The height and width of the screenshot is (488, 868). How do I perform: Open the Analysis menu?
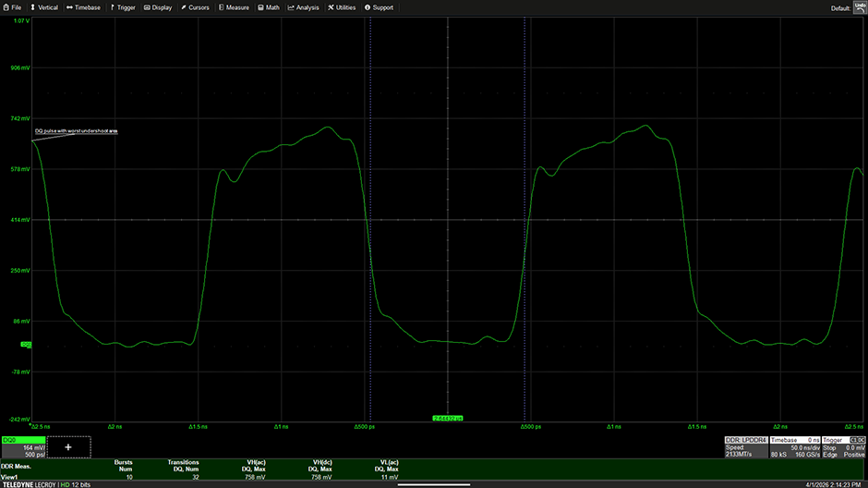tap(304, 7)
